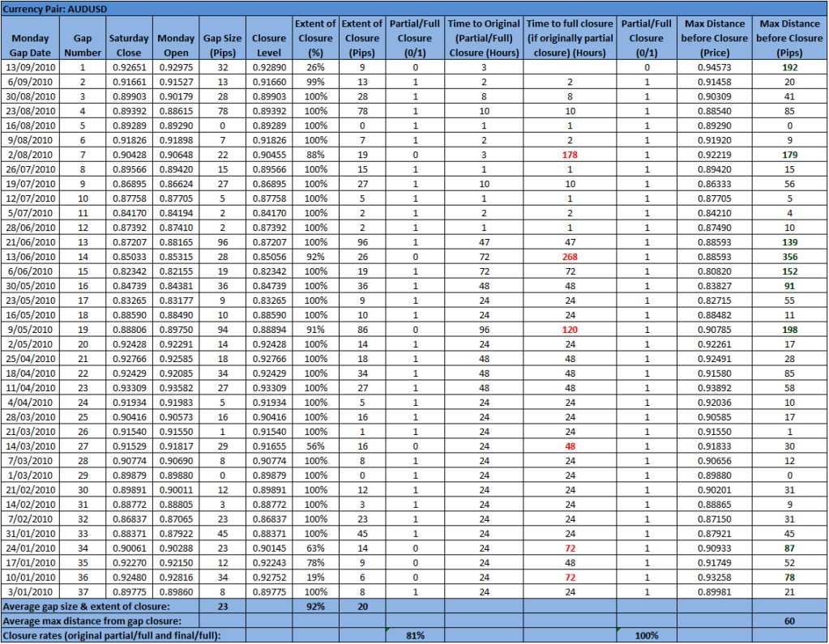Select the closure level 0.92890

tap(269, 67)
